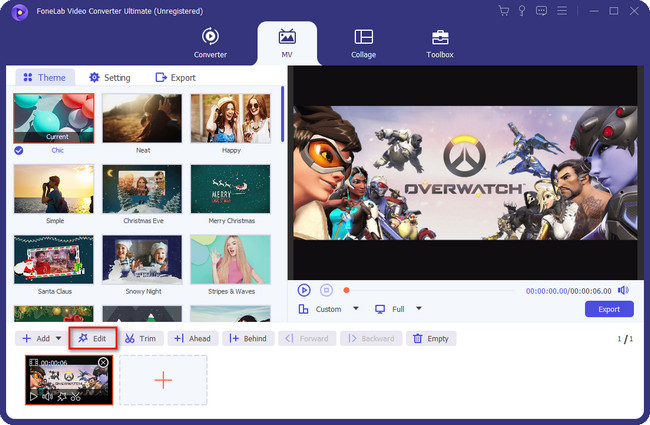Click the playback time display

tap(568, 291)
